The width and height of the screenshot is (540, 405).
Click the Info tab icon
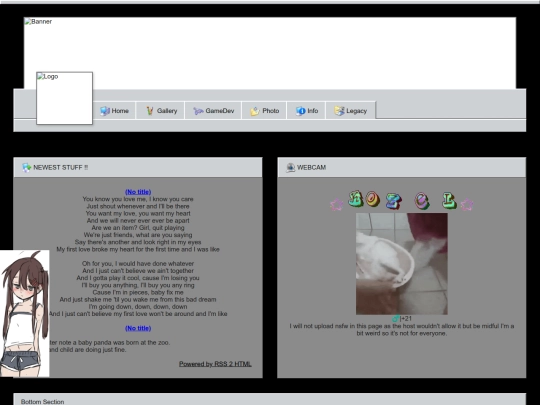tap(300, 111)
